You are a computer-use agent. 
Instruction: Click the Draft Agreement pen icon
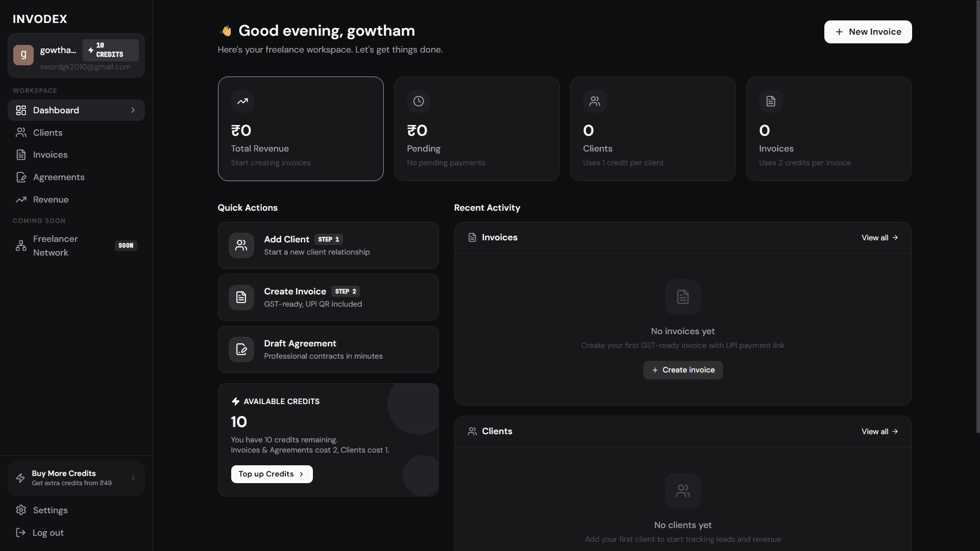pos(241,349)
